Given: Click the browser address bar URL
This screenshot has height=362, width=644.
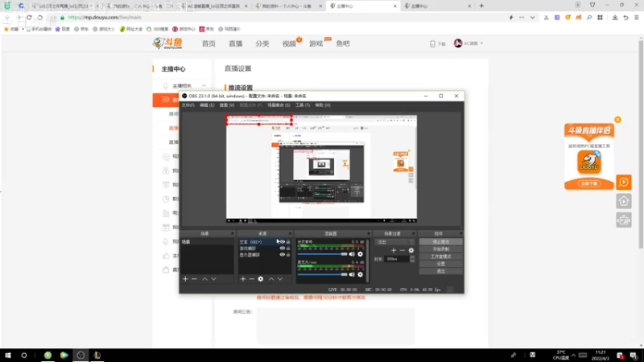Looking at the screenshot, I should pyautogui.click(x=105, y=18).
